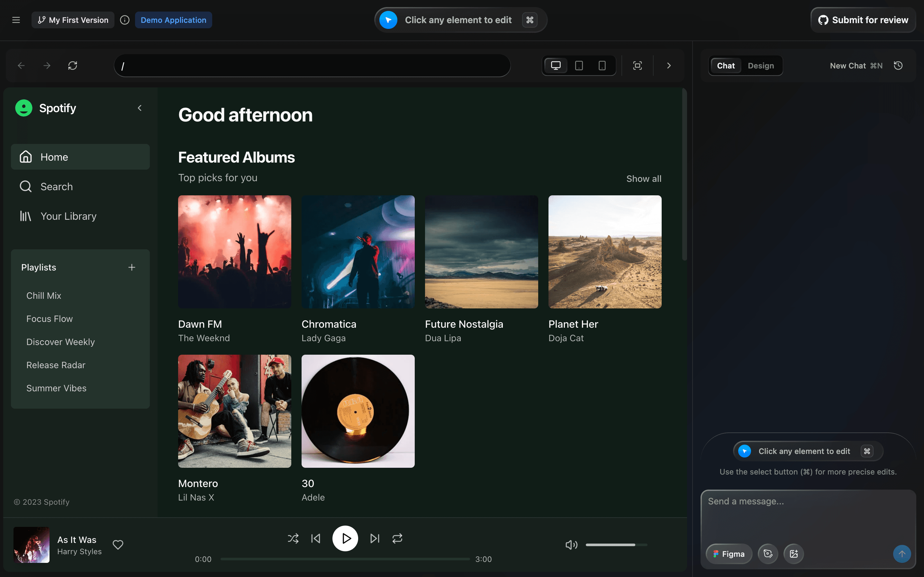Click the add image icon
Screen dimensions: 924x577
(793, 554)
